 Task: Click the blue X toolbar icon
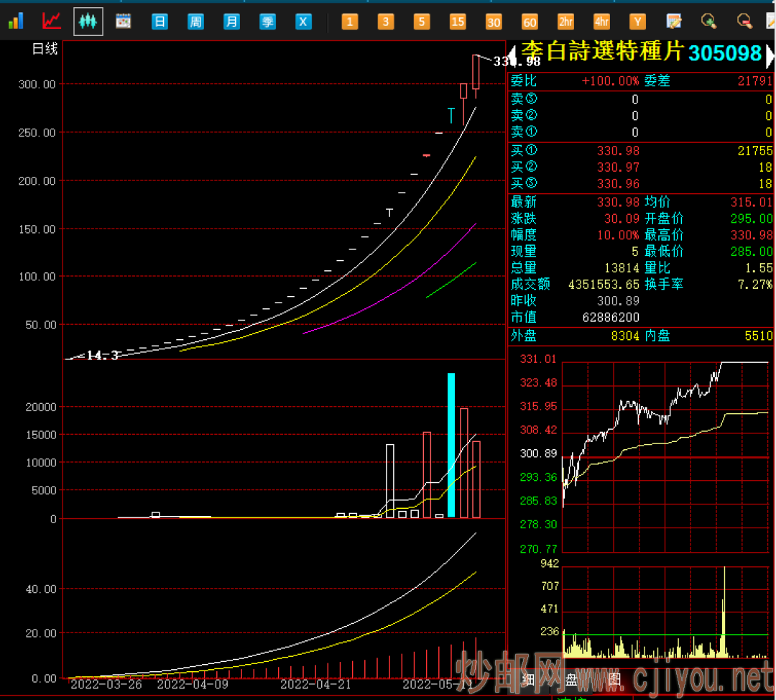coord(303,22)
